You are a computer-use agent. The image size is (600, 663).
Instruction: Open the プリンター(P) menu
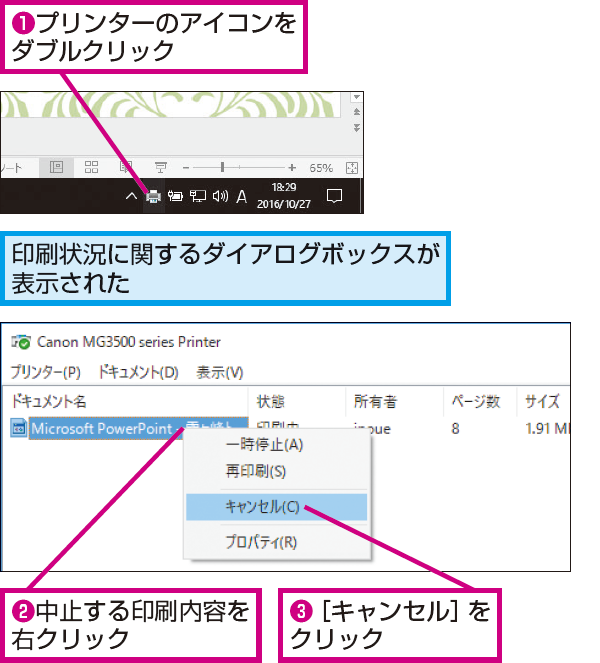coord(45,372)
